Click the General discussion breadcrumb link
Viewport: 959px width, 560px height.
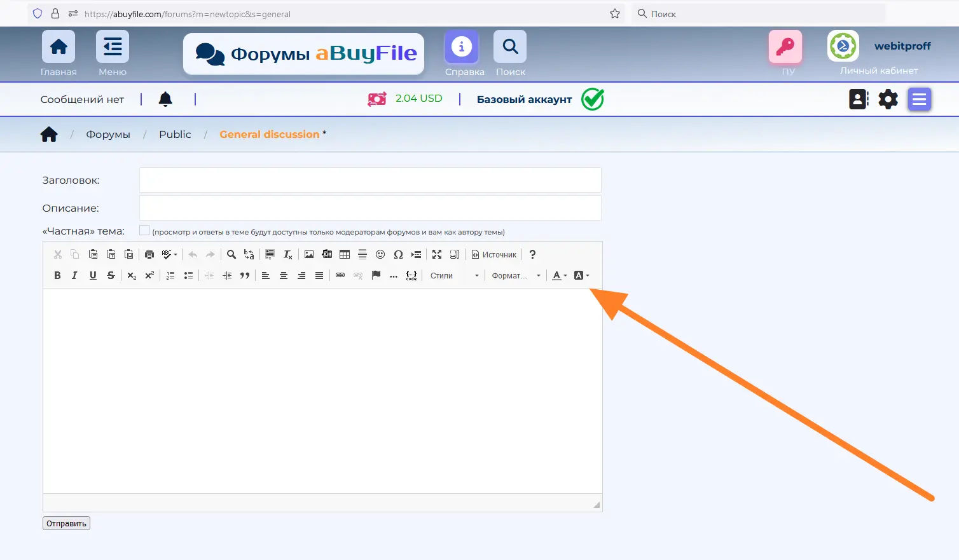tap(270, 134)
